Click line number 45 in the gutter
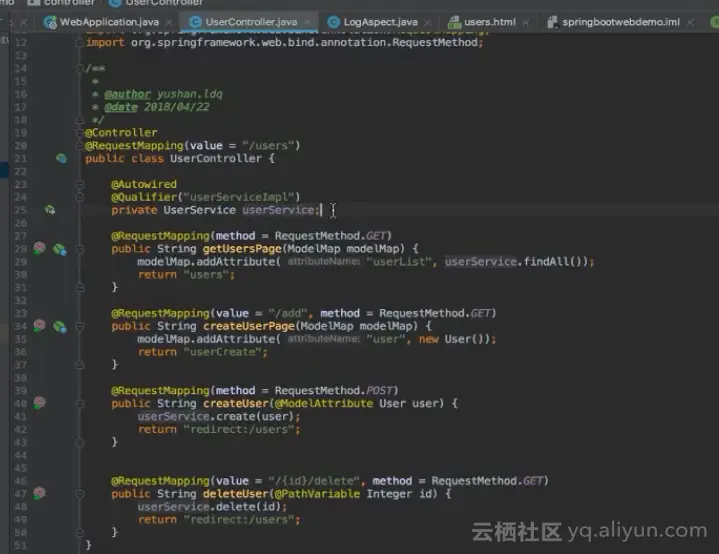 click(21, 468)
